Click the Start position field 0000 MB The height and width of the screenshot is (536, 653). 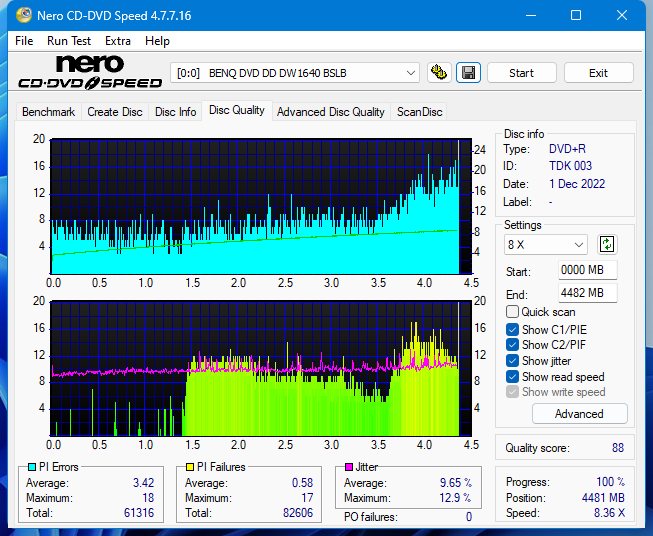tap(587, 270)
